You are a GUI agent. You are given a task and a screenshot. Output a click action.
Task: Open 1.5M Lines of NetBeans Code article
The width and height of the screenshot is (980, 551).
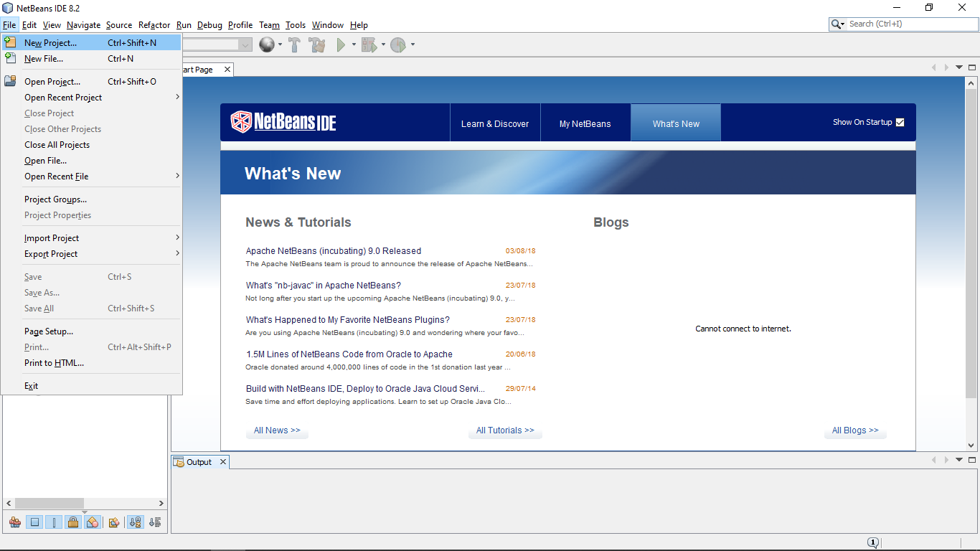349,354
